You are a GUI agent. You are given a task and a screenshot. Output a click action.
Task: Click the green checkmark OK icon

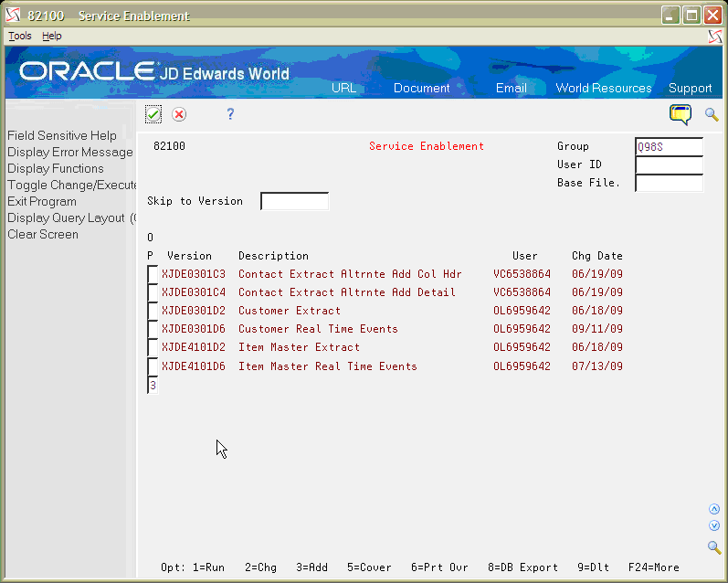(153, 114)
